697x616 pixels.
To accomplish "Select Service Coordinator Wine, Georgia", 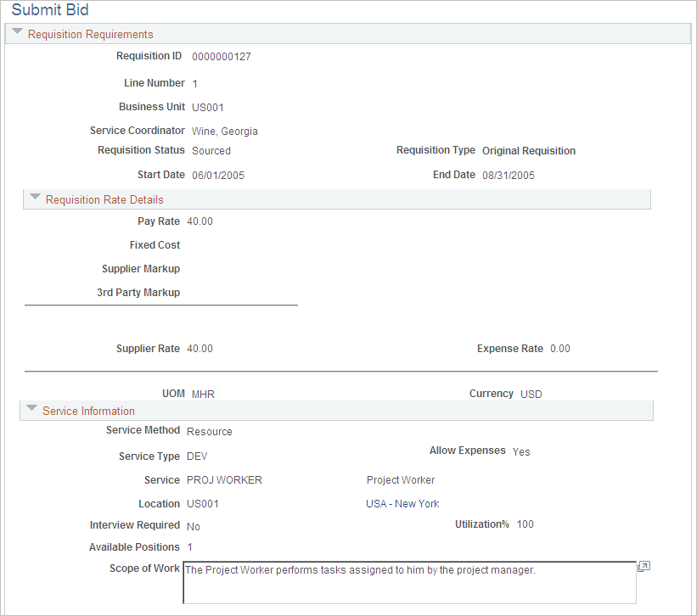I will point(226,131).
